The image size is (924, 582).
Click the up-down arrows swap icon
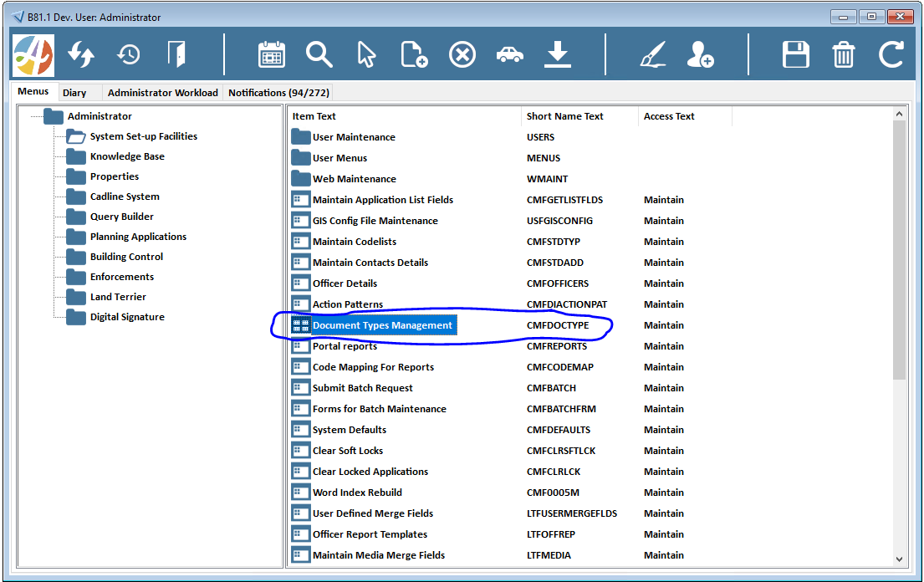click(x=81, y=55)
